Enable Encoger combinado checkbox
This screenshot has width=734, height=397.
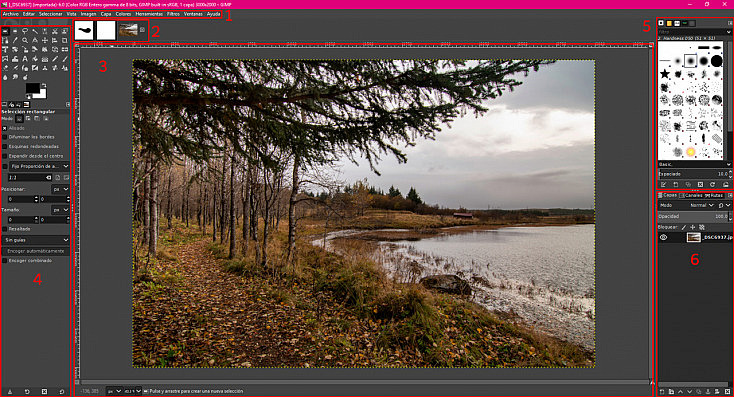click(5, 260)
